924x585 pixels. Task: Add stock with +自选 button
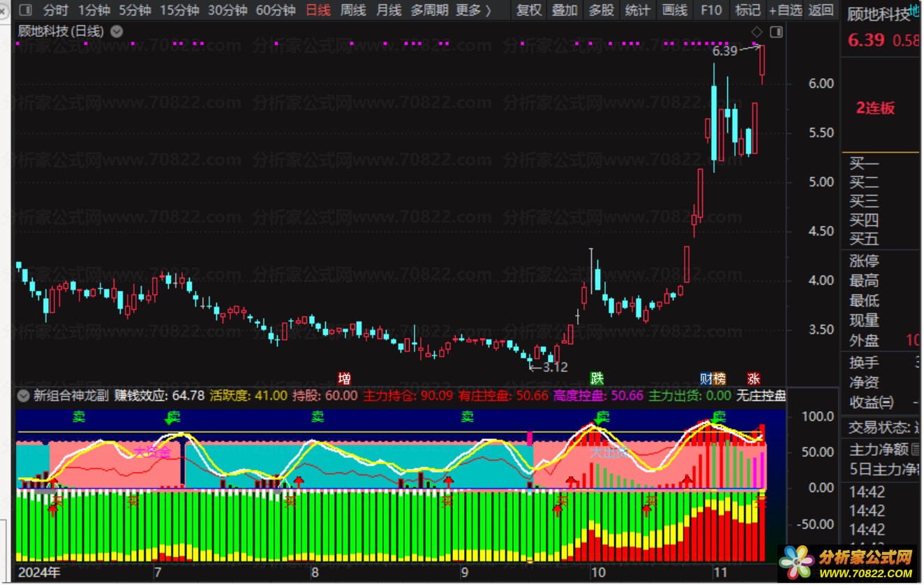(786, 10)
